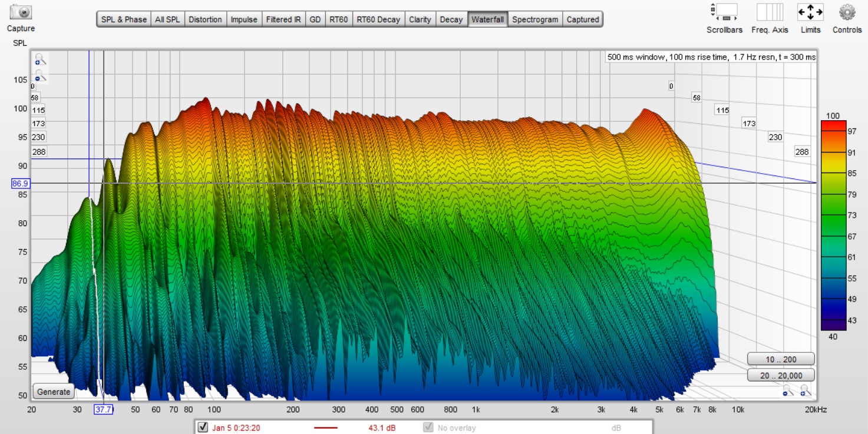Click the 86.9 SPL cursor value box
This screenshot has height=434, width=868.
[21, 184]
